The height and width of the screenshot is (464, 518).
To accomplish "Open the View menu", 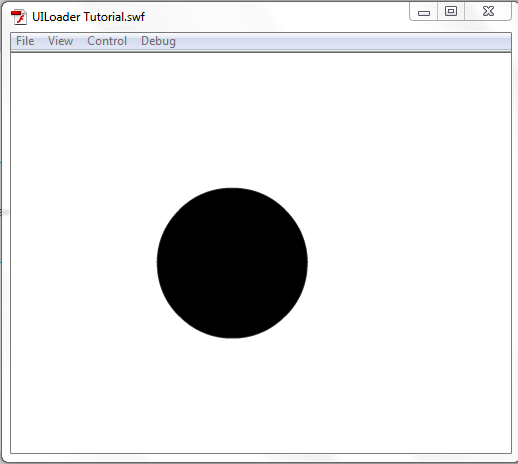I will click(60, 41).
